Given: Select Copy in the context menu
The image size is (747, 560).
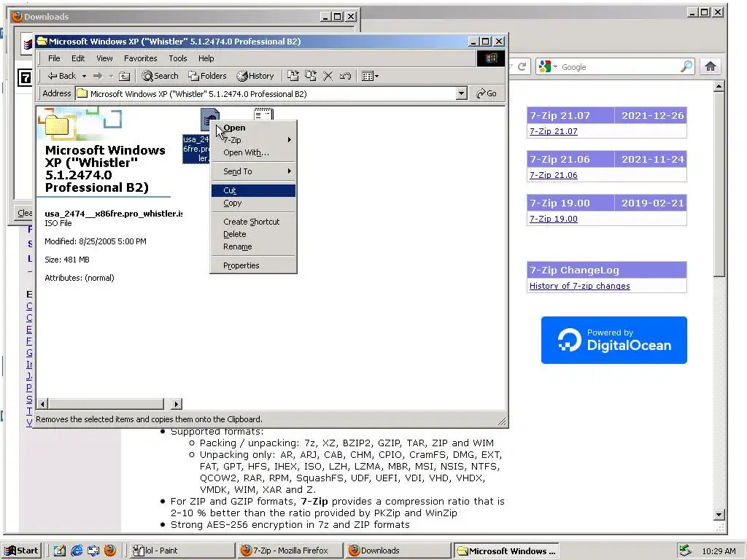Looking at the screenshot, I should click(x=253, y=203).
